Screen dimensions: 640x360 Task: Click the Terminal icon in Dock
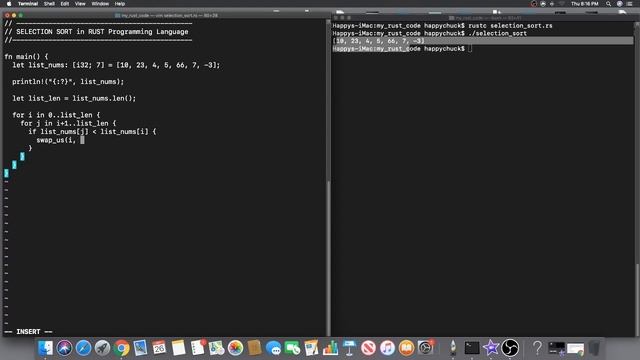click(x=472, y=348)
